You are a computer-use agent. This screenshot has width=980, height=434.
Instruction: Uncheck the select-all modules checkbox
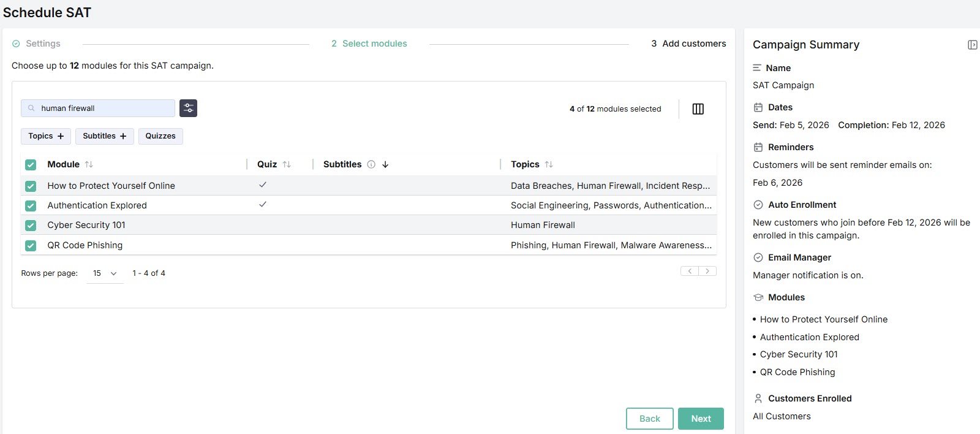(31, 165)
